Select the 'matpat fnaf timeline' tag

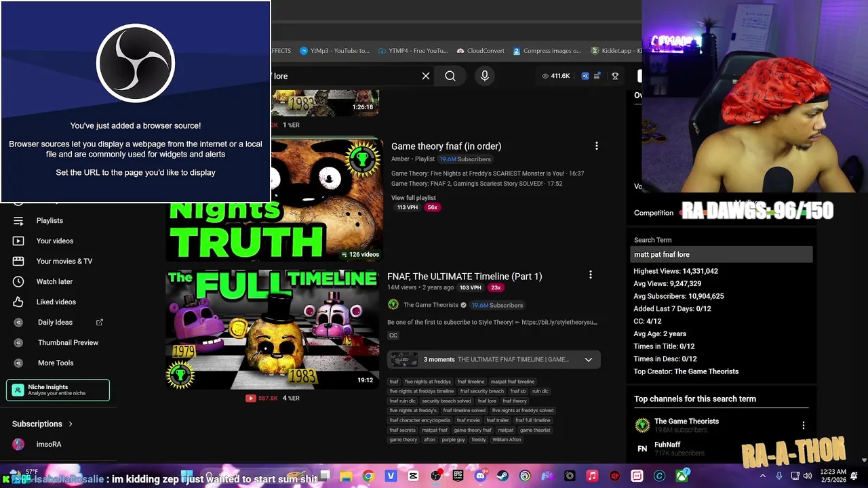[513, 382]
